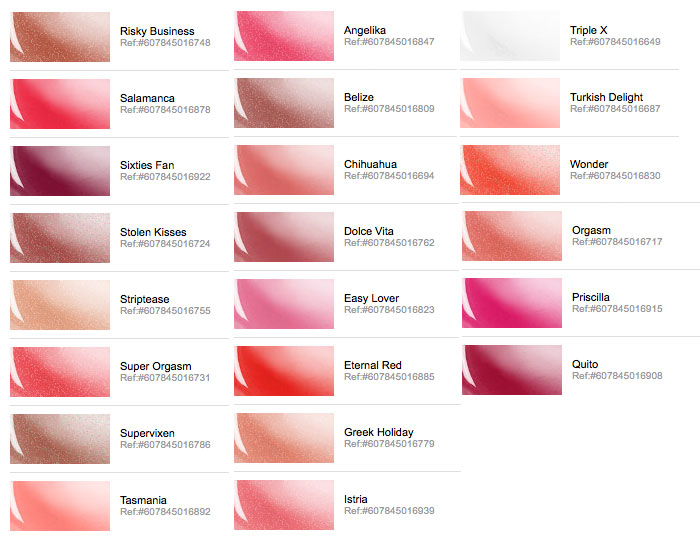Click reference number Ref:#607845016649

[615, 42]
